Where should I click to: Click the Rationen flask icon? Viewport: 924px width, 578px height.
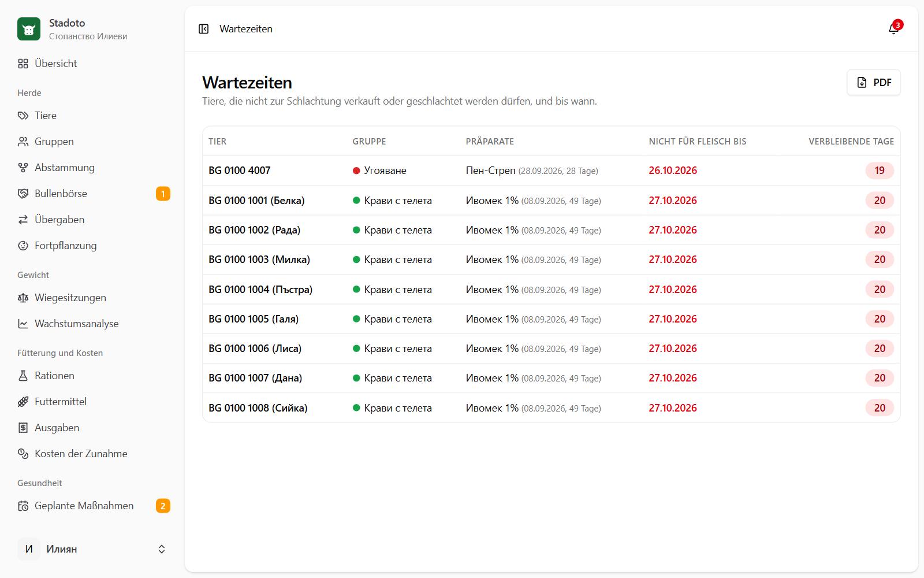[x=23, y=376]
